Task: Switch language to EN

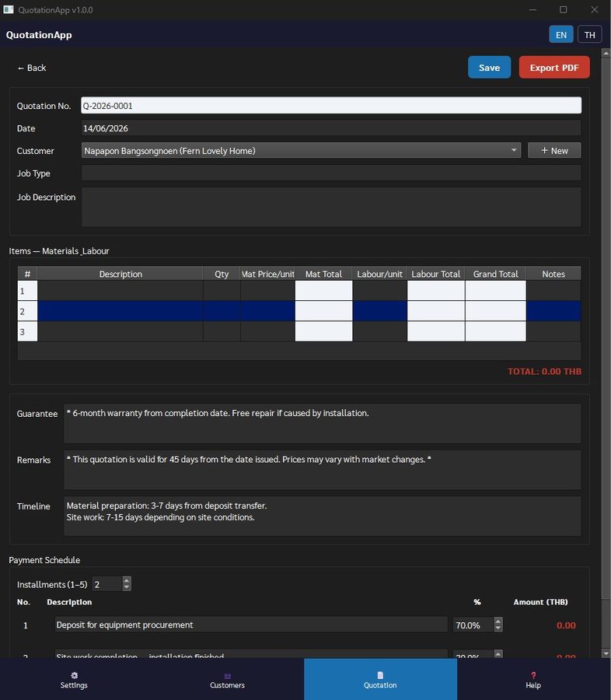Action: [x=561, y=35]
